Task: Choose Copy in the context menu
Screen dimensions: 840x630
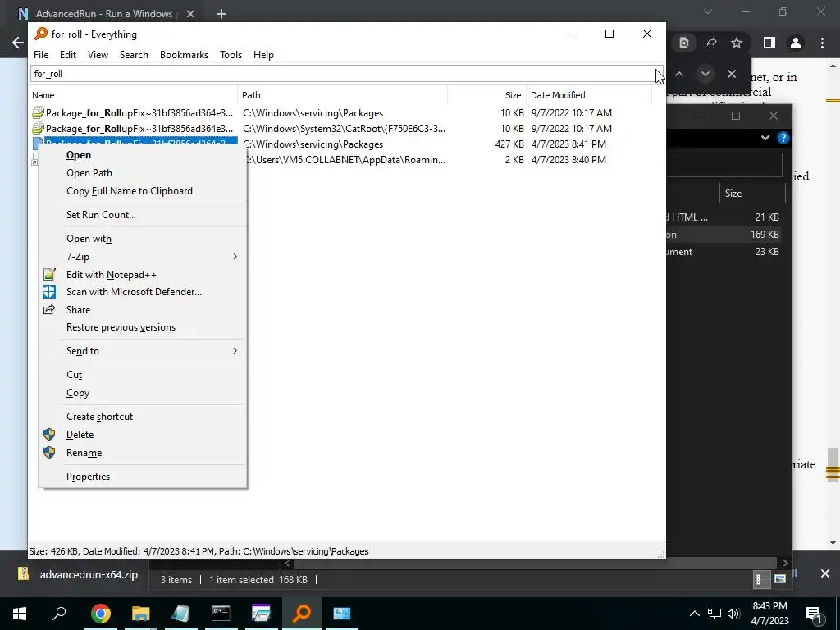Action: [143, 393]
